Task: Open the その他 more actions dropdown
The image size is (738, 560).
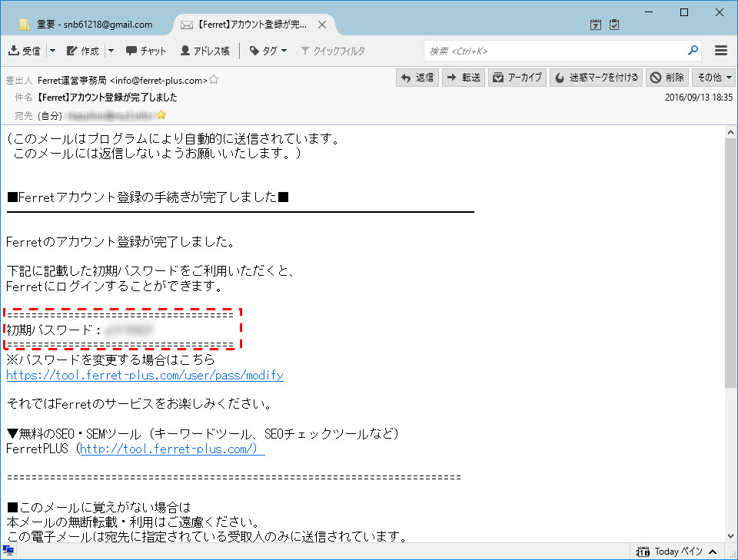Action: tap(714, 78)
